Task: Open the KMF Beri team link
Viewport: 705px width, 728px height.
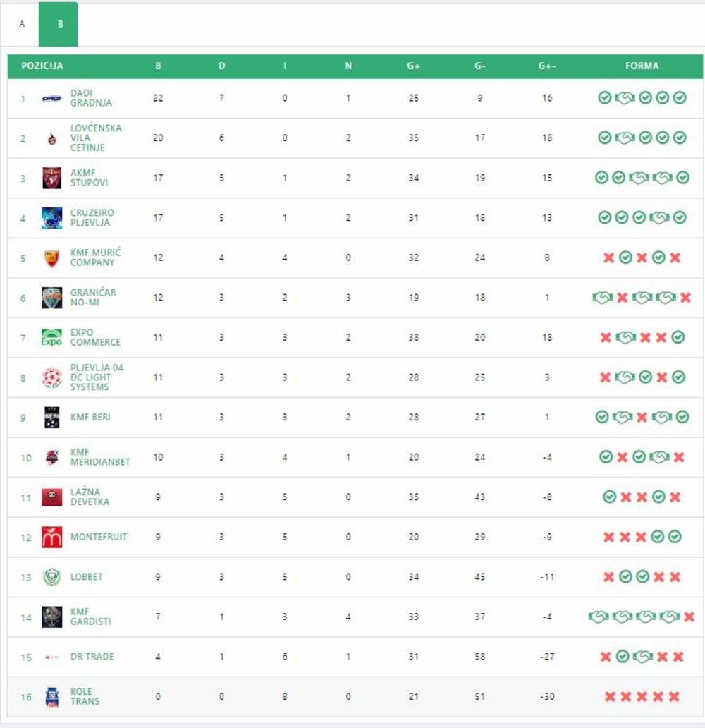Action: point(90,417)
